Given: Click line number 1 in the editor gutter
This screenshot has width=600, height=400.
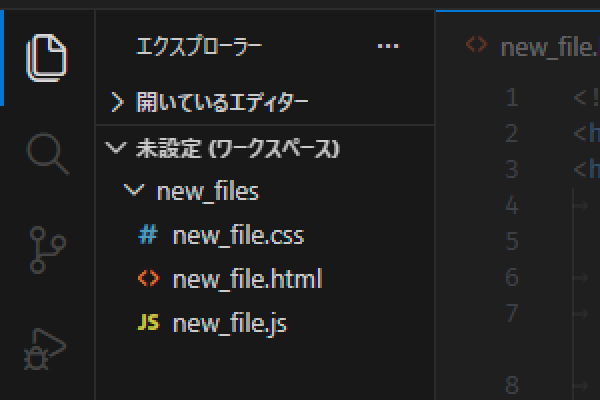Looking at the screenshot, I should pyautogui.click(x=512, y=98).
